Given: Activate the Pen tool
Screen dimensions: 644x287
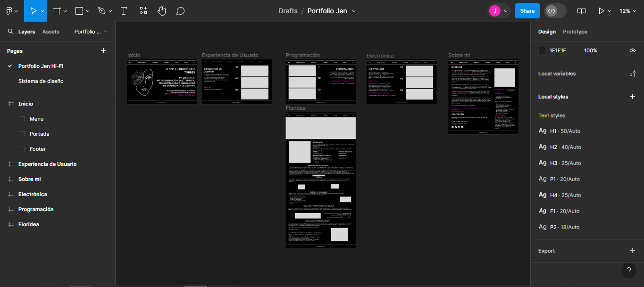Looking at the screenshot, I should 102,10.
